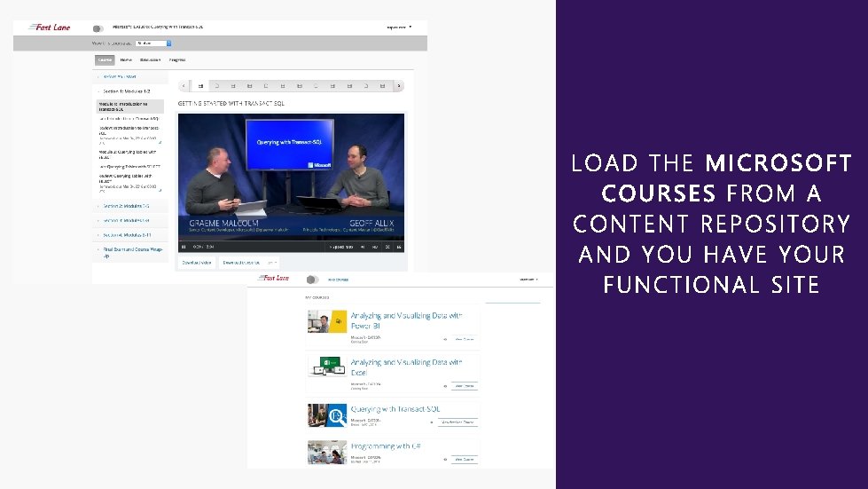Screen dimensions: 868x489
Task: Select the first unit icon in sequence bar
Action: point(200,86)
